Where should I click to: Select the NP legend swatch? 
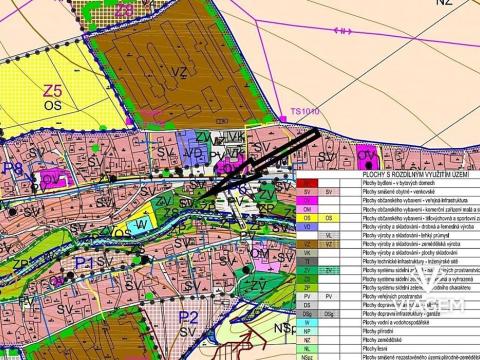tap(307, 331)
